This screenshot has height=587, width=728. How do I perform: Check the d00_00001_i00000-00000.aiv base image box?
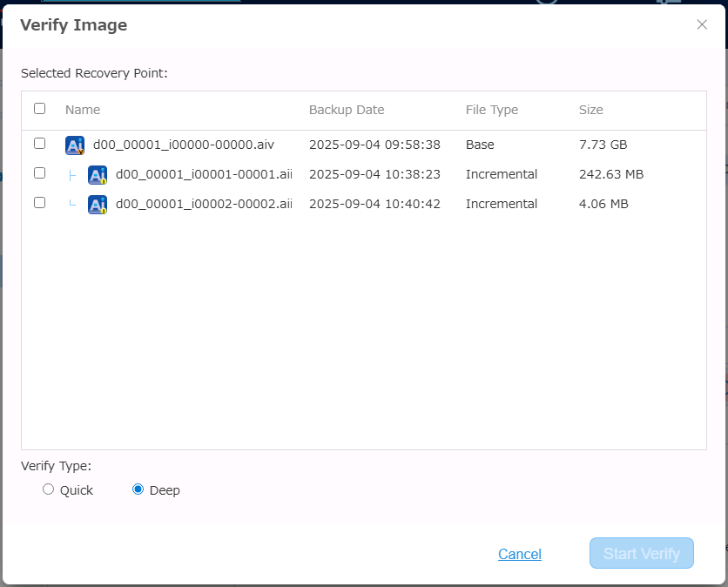(x=39, y=144)
